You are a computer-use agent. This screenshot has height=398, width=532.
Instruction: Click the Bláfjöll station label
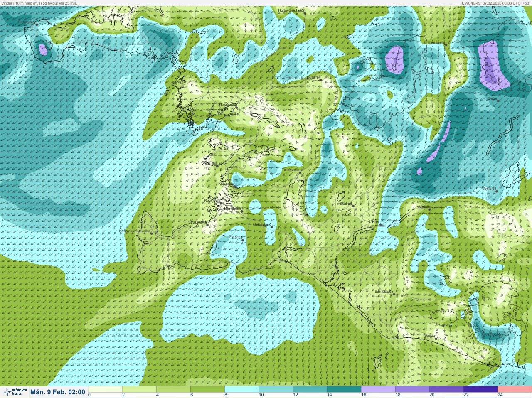pyautogui.click(x=236, y=237)
